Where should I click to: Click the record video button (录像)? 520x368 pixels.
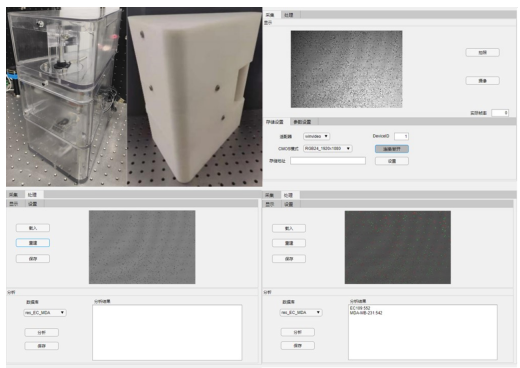(482, 81)
